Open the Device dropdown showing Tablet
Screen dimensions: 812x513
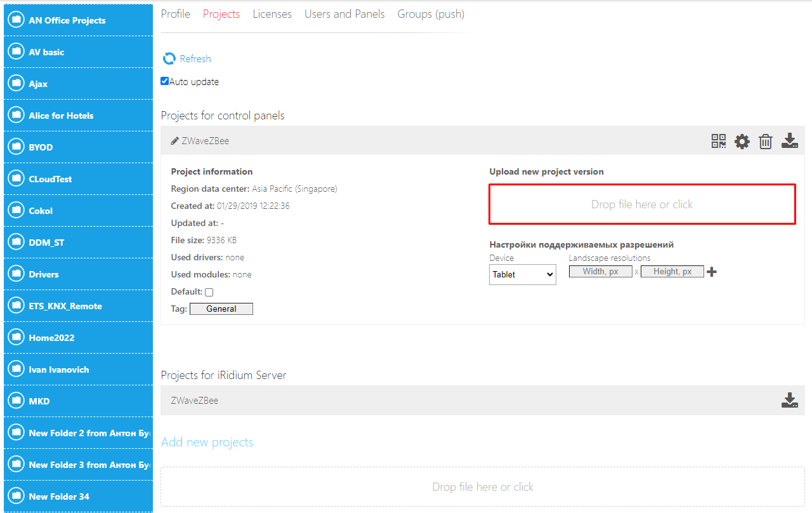pyautogui.click(x=522, y=275)
